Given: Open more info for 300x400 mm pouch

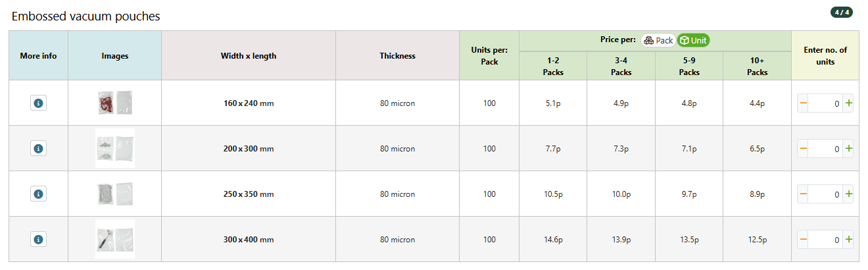Looking at the screenshot, I should [x=38, y=239].
